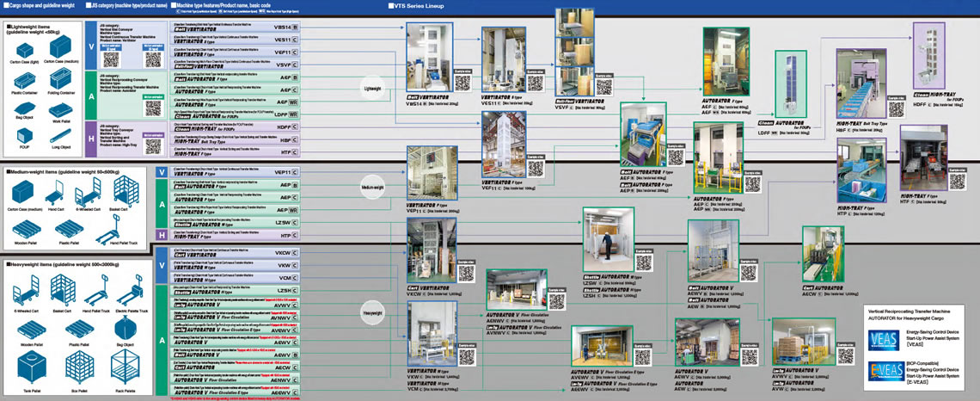
Task: Click the Box Pallet icon
Action: click(80, 367)
